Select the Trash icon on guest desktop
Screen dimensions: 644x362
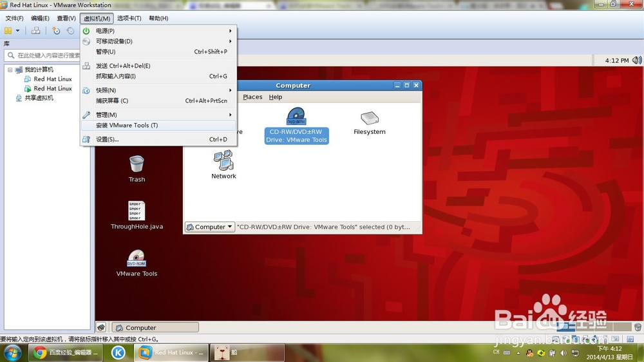(x=137, y=169)
